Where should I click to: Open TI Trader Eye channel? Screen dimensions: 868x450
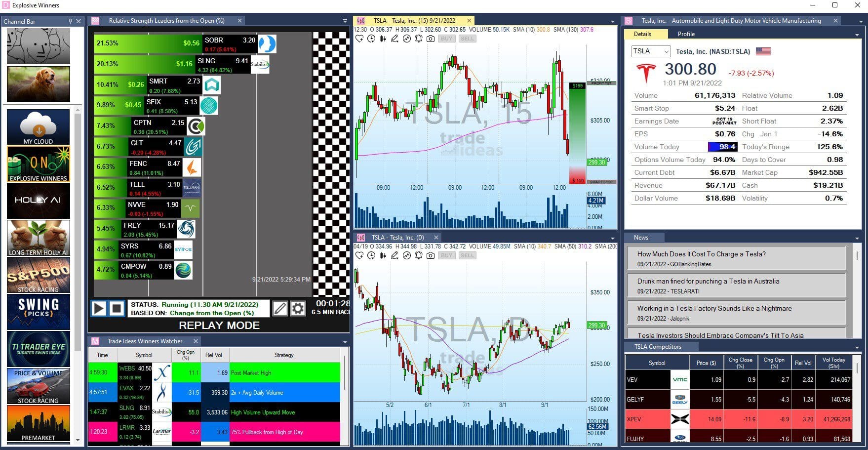(x=39, y=349)
